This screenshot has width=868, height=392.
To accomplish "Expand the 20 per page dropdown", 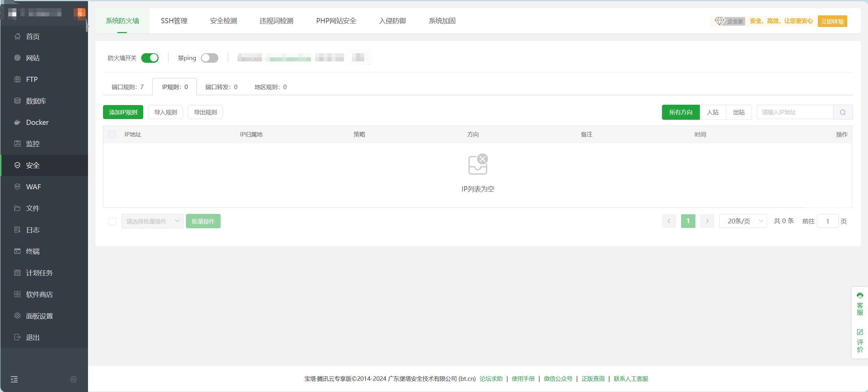I will 743,221.
